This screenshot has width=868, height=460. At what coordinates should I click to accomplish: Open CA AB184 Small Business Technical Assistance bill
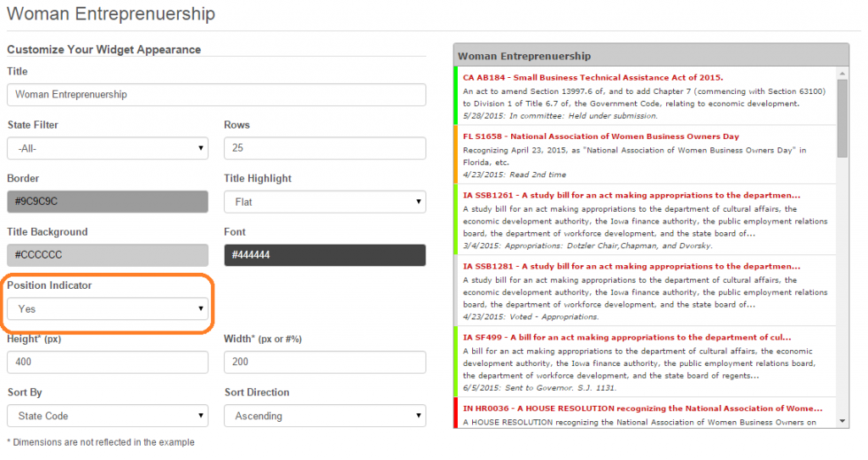(x=593, y=77)
